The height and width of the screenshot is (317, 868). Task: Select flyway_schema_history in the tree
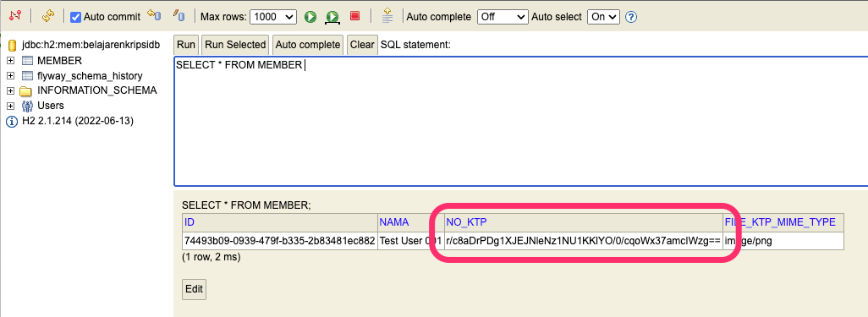pos(90,76)
